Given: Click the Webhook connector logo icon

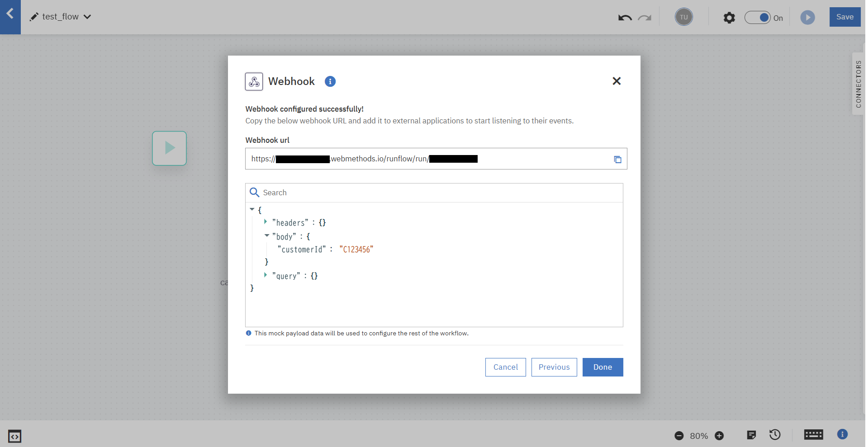Looking at the screenshot, I should tap(254, 81).
